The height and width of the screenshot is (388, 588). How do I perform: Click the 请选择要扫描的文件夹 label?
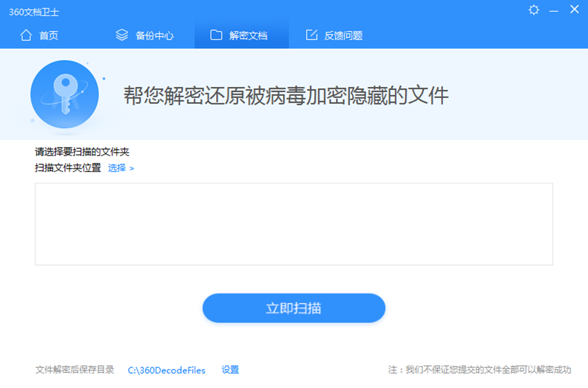(x=82, y=152)
